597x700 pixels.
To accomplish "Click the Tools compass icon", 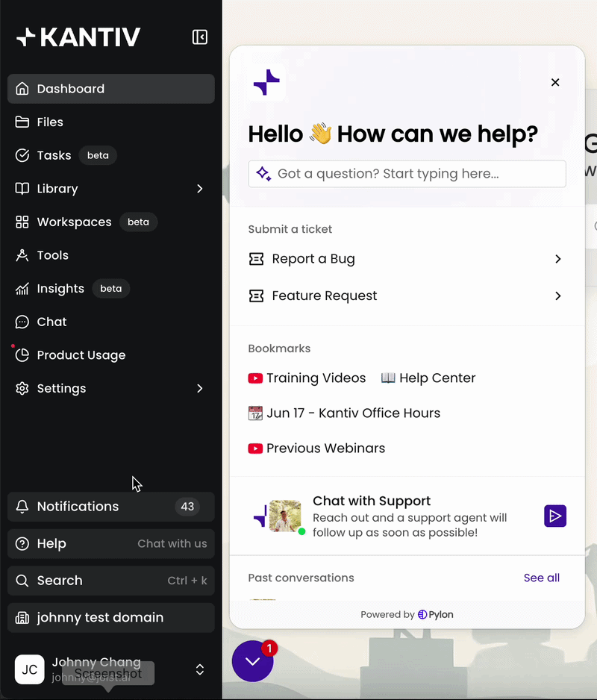I will click(x=22, y=255).
